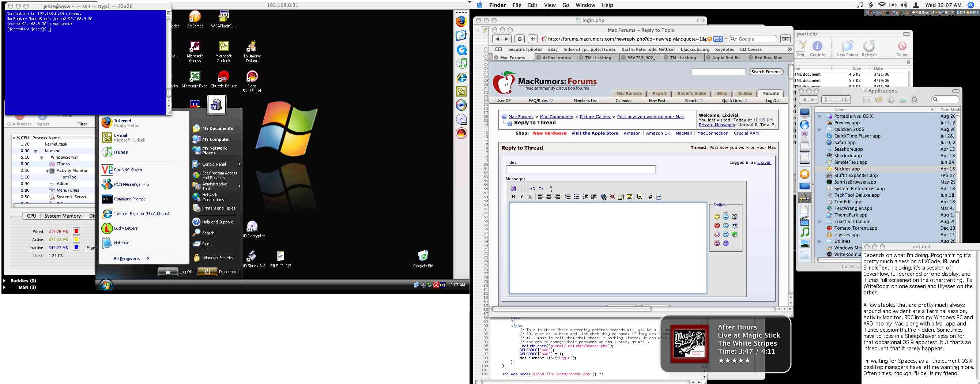Click the Delete icon in portfolio toolbar
This screenshot has width=980, height=384.
pos(902,48)
